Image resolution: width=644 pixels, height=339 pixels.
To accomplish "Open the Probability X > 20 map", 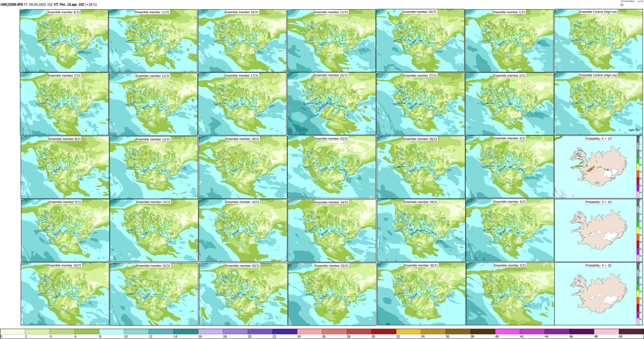I will tap(596, 230).
